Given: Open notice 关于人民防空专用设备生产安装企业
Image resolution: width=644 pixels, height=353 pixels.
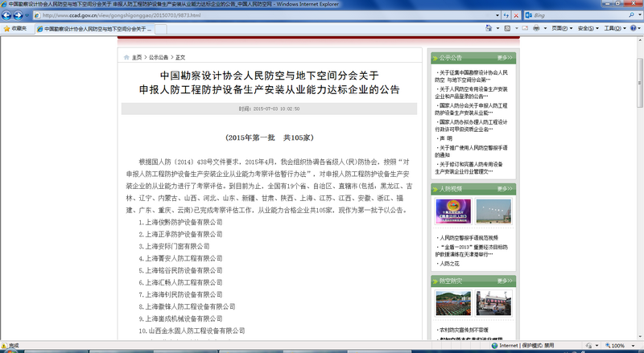Looking at the screenshot, I should [x=472, y=92].
